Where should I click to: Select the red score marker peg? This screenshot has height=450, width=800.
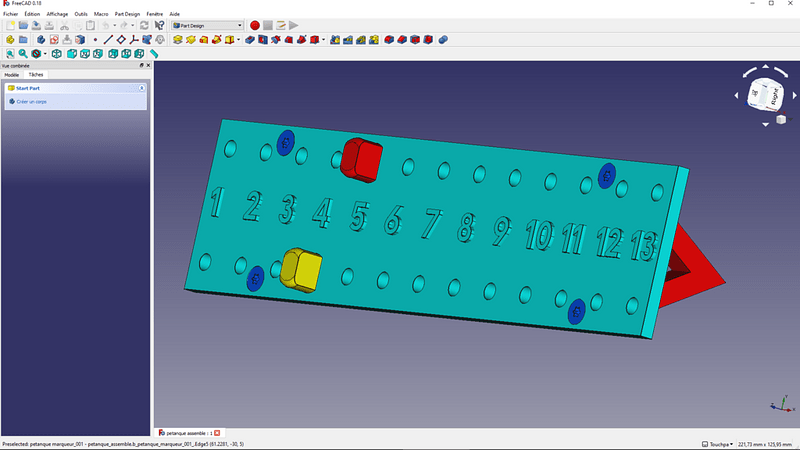click(361, 160)
